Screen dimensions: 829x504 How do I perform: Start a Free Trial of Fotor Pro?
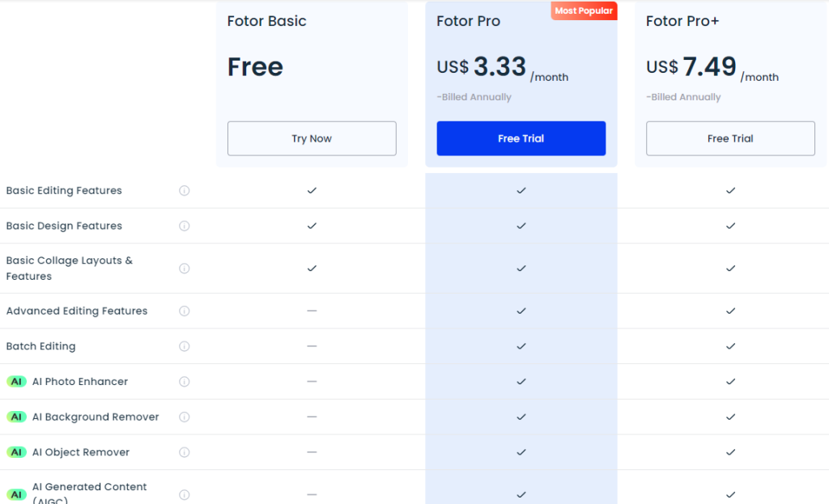pyautogui.click(x=521, y=138)
